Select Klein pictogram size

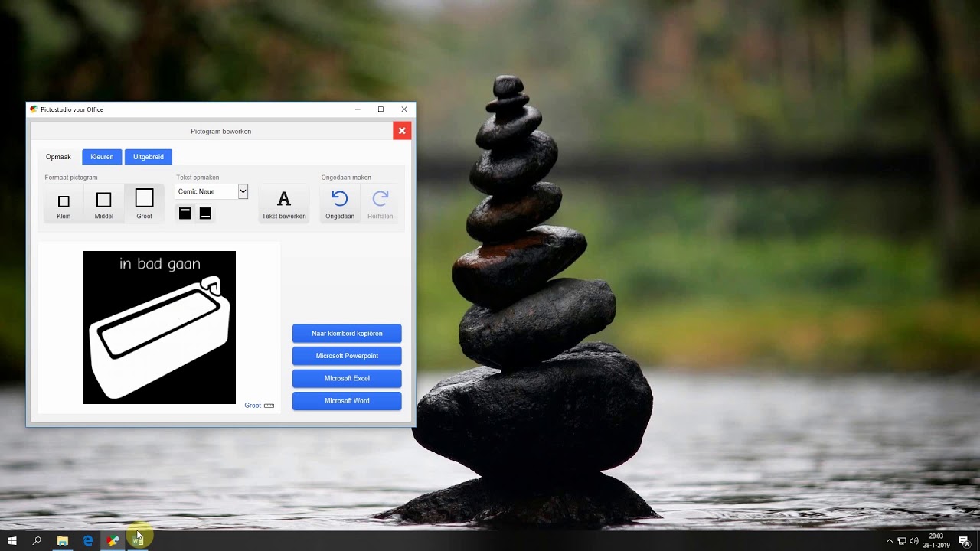tap(64, 203)
